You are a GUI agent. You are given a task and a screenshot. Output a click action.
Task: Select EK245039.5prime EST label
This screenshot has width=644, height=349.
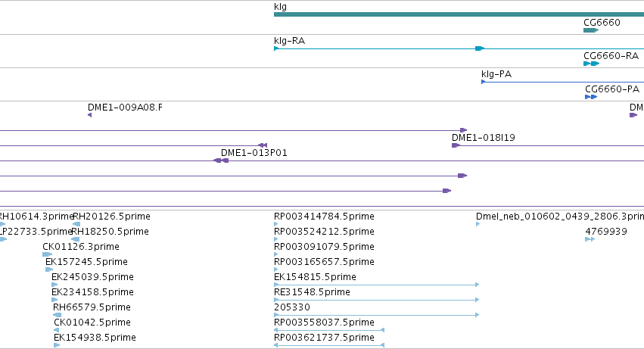pyautogui.click(x=92, y=277)
